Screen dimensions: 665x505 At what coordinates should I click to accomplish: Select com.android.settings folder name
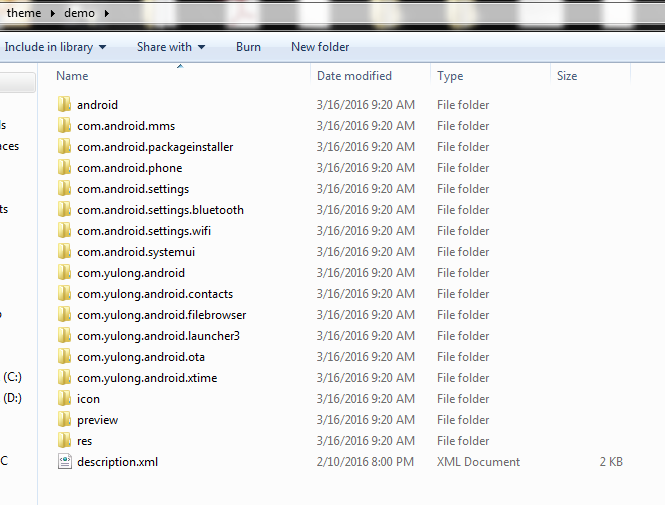(x=133, y=189)
